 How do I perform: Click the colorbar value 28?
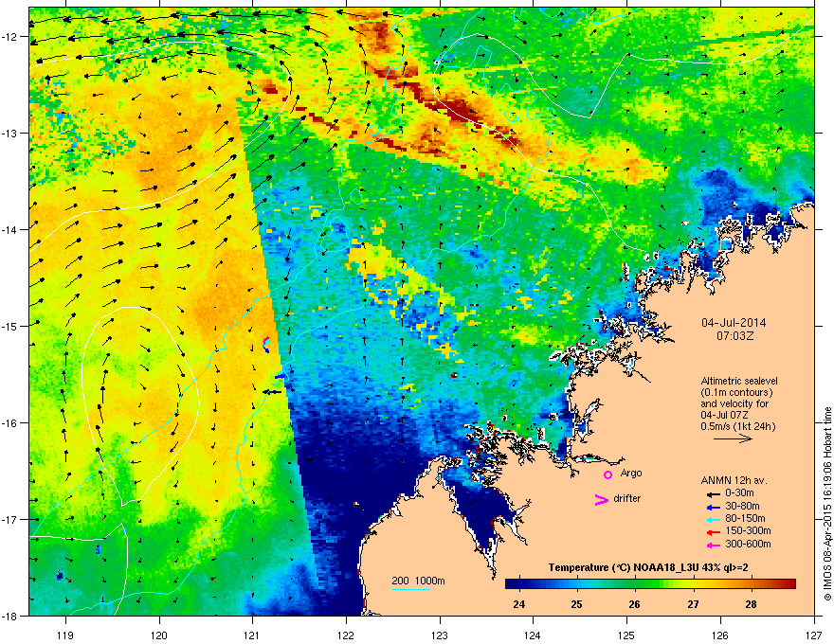tap(751, 604)
